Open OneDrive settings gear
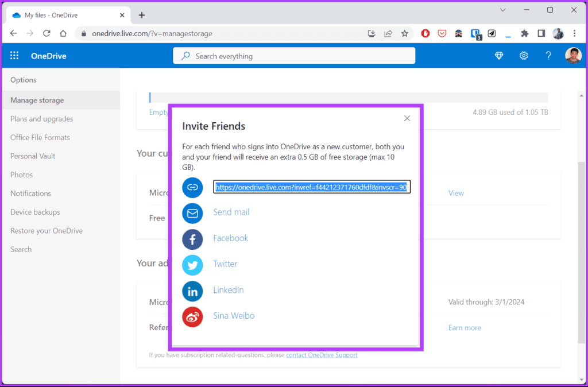The width and height of the screenshot is (588, 387). pos(524,56)
